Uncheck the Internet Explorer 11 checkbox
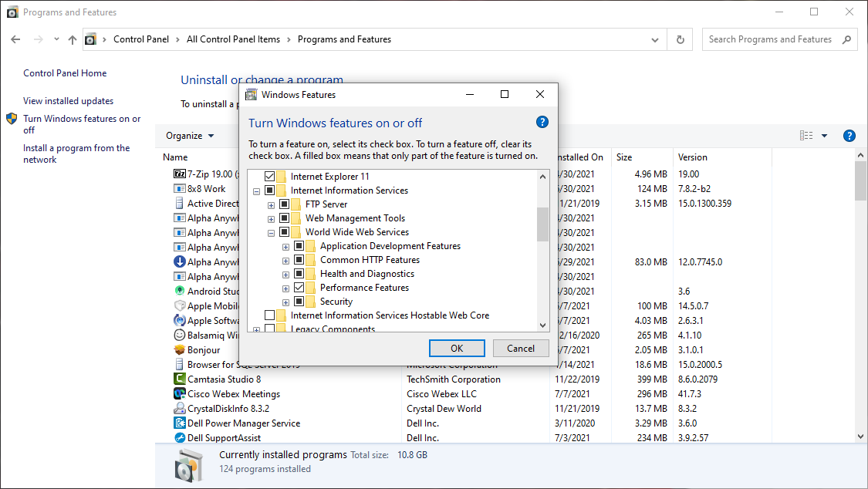 269,177
